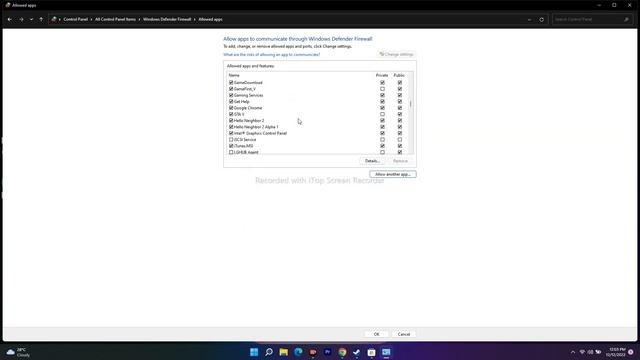This screenshot has height=360, width=640.
Task: Open Wi-Fi network settings in tray
Action: 582,352
